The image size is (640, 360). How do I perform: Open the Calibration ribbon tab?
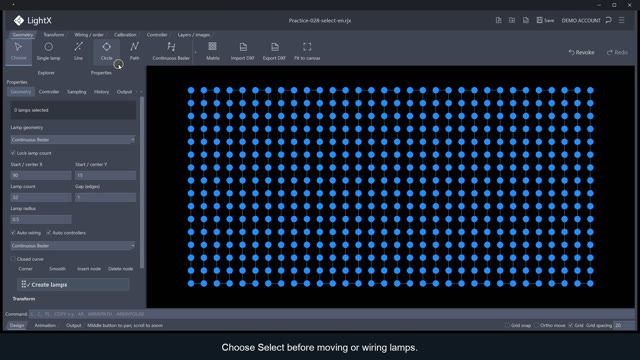click(x=125, y=35)
